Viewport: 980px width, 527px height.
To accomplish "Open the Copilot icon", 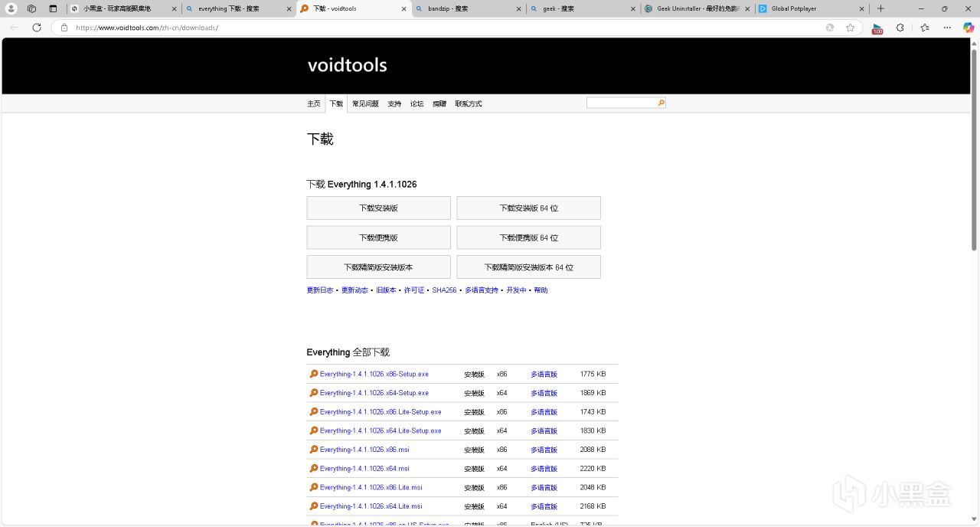I will click(x=969, y=28).
